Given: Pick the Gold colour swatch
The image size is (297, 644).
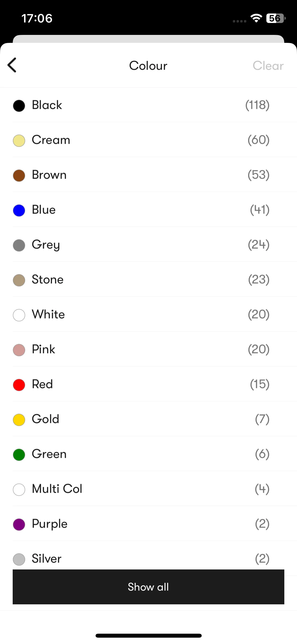Looking at the screenshot, I should (x=19, y=420).
